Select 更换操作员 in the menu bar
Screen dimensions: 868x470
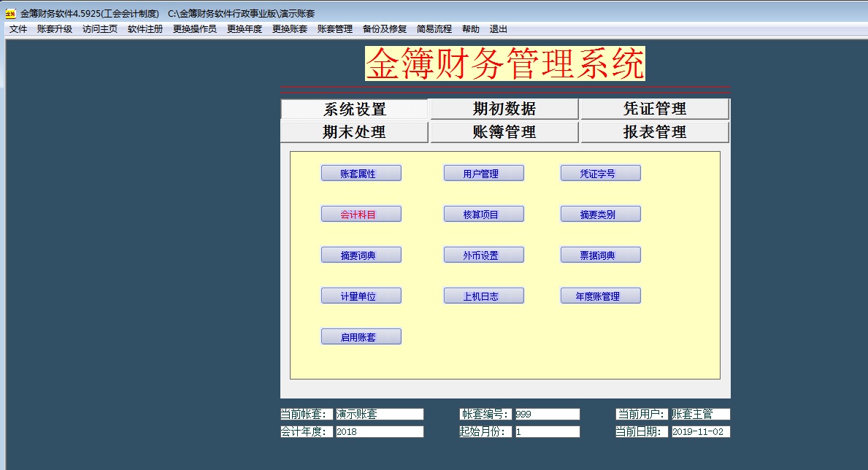(x=195, y=29)
